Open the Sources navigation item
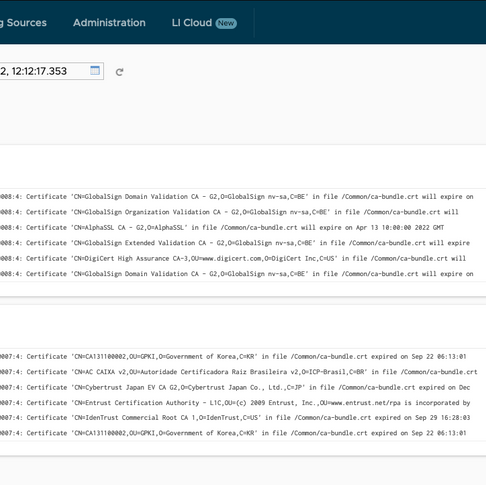486x485 pixels. click(x=23, y=23)
